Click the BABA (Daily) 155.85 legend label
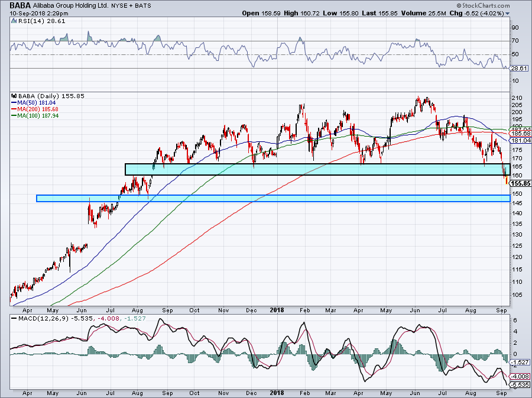532x398 pixels. tap(51, 96)
